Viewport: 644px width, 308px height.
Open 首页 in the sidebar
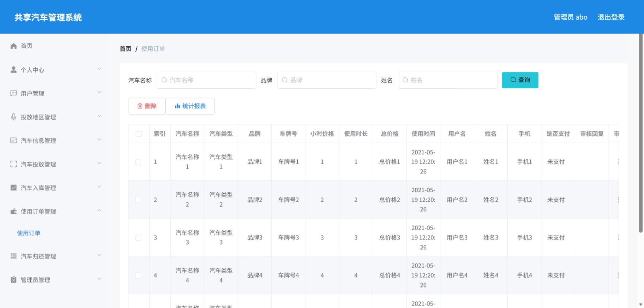[x=27, y=46]
